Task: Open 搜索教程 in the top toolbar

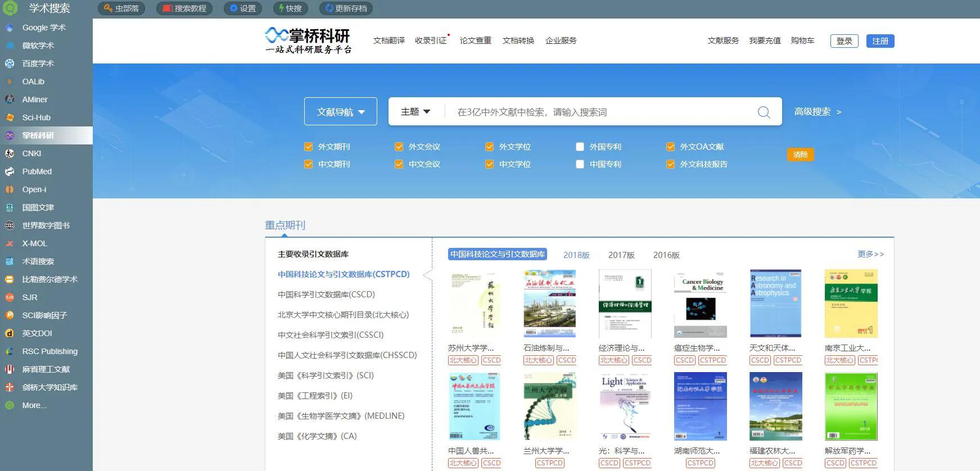Action: (184, 8)
